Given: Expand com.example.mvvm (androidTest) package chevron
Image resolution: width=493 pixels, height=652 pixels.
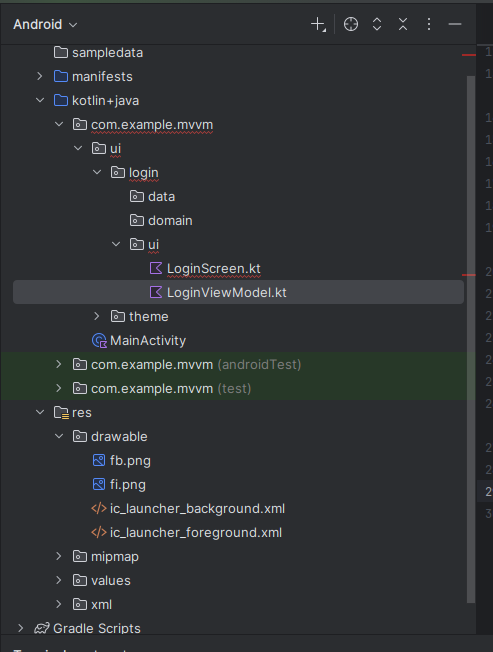Looking at the screenshot, I should click(59, 364).
